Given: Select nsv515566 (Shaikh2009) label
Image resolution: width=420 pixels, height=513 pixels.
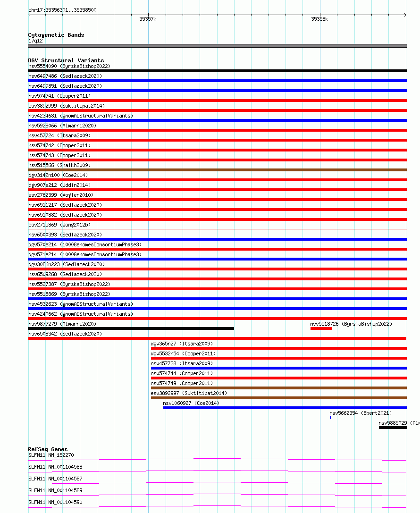Looking at the screenshot, I should point(59,165).
